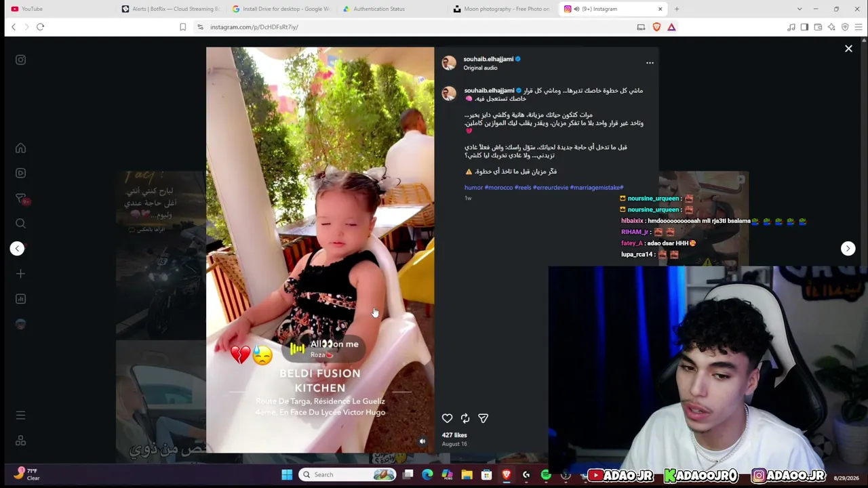Viewport: 868px width, 488px height.
Task: Open post options three-dot menu
Action: pos(650,63)
